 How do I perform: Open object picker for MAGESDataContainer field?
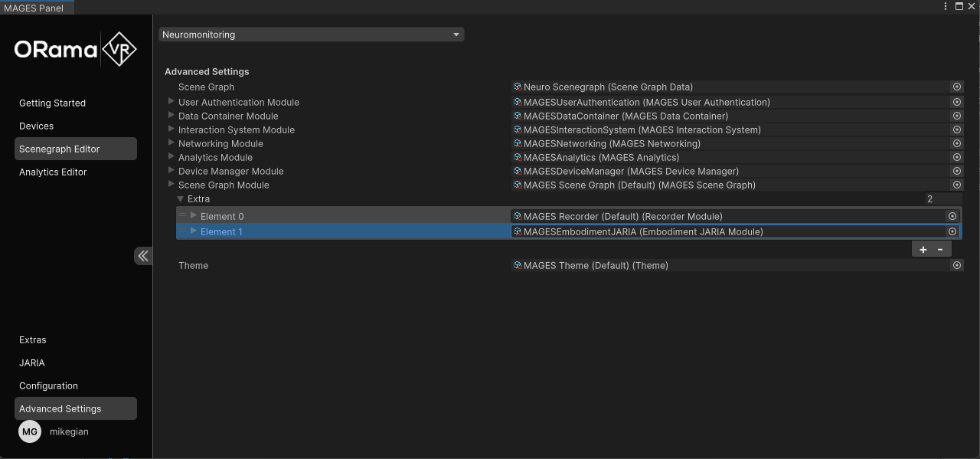click(956, 116)
